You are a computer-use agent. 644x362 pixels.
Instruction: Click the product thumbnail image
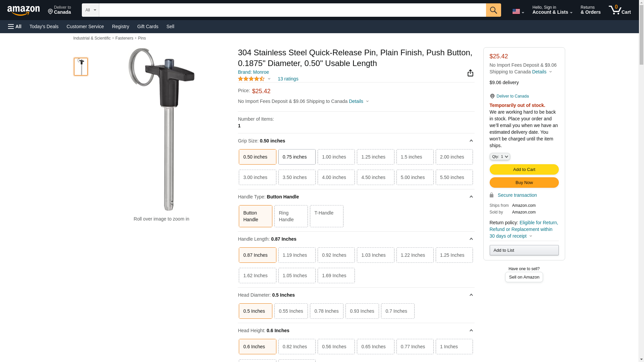pos(81,66)
